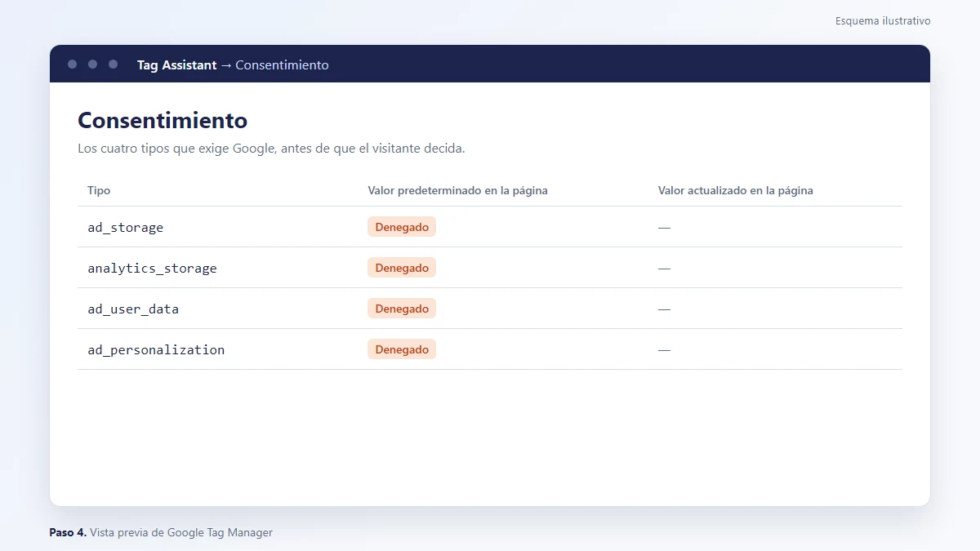The width and height of the screenshot is (980, 551).
Task: Click the updated value dash for ad_user_data
Action: (664, 309)
